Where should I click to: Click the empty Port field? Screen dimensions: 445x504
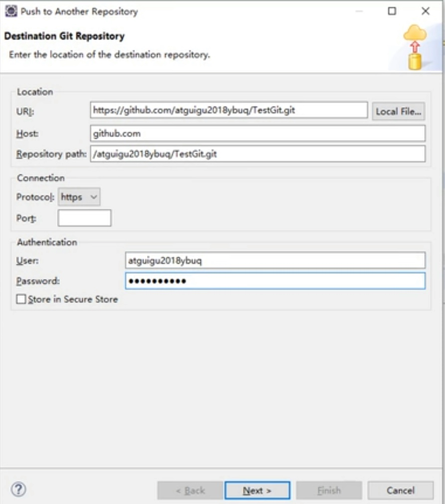tap(85, 218)
